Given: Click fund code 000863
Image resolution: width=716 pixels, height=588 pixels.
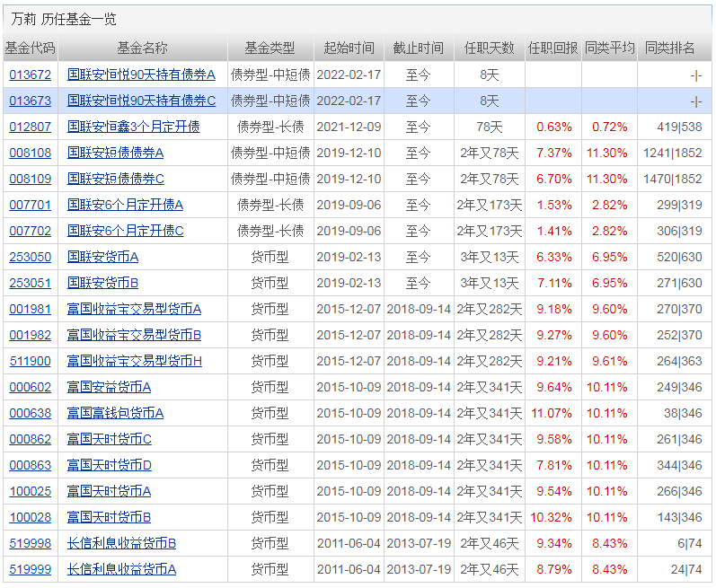Looking at the screenshot, I should point(30,465).
